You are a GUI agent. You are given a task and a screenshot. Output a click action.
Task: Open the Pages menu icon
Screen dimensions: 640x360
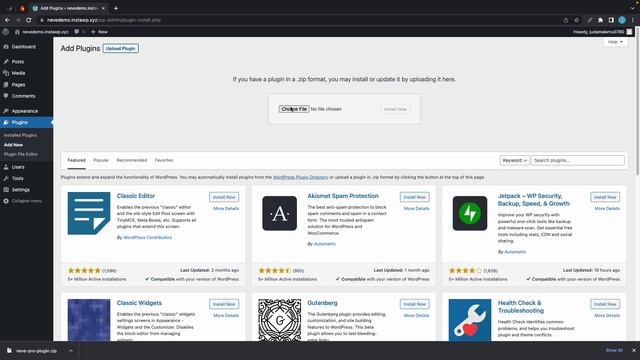(x=6, y=84)
